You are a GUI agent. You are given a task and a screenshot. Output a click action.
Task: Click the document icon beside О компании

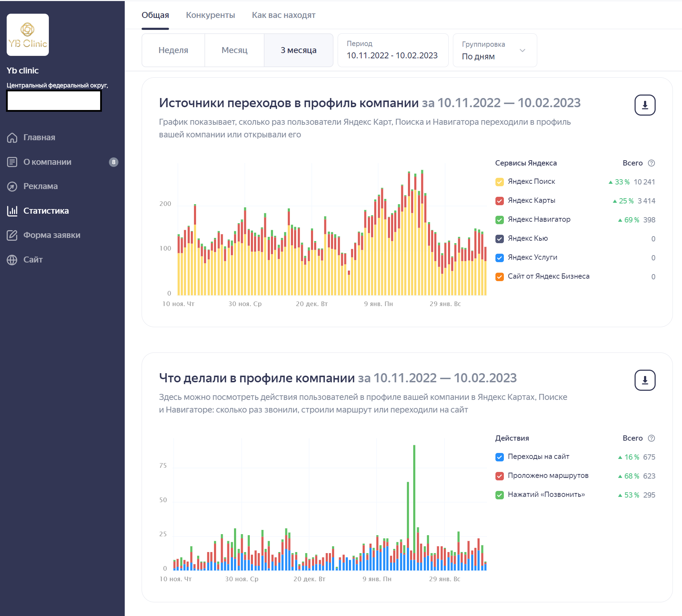(x=12, y=162)
